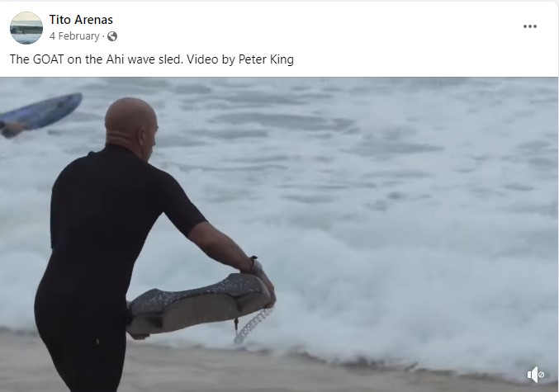Viewport: 559px width, 392px height.
Task: Click the globe public audience icon
Action: click(112, 36)
